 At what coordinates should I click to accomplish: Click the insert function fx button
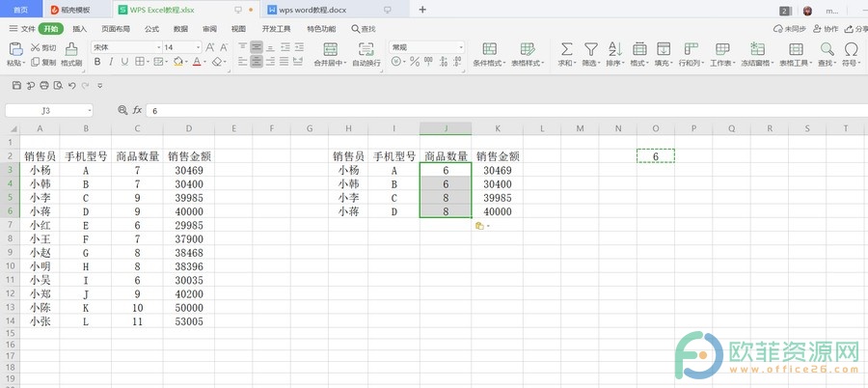click(137, 111)
